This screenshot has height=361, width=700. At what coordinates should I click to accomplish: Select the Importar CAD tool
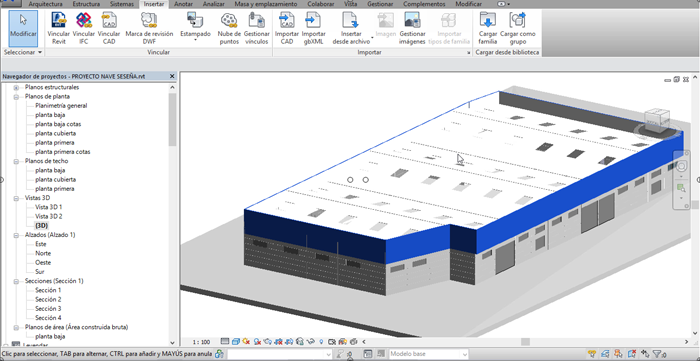287,28
